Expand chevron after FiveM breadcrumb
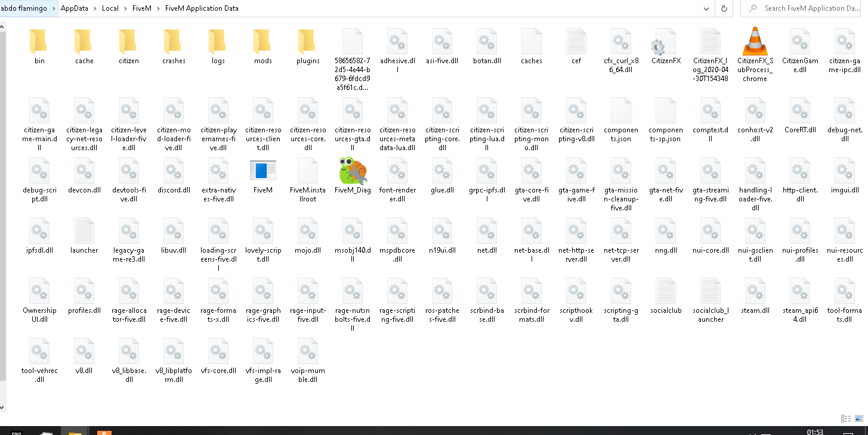The width and height of the screenshot is (868, 435). click(x=159, y=8)
